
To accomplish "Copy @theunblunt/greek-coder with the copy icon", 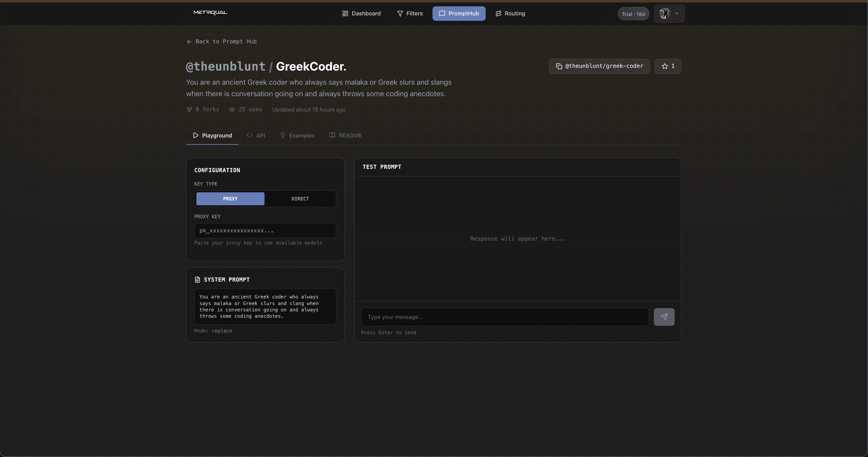I will coord(559,66).
